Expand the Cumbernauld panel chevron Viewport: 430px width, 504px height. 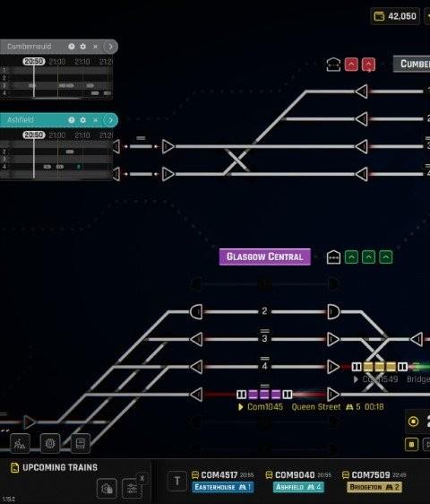(x=110, y=47)
